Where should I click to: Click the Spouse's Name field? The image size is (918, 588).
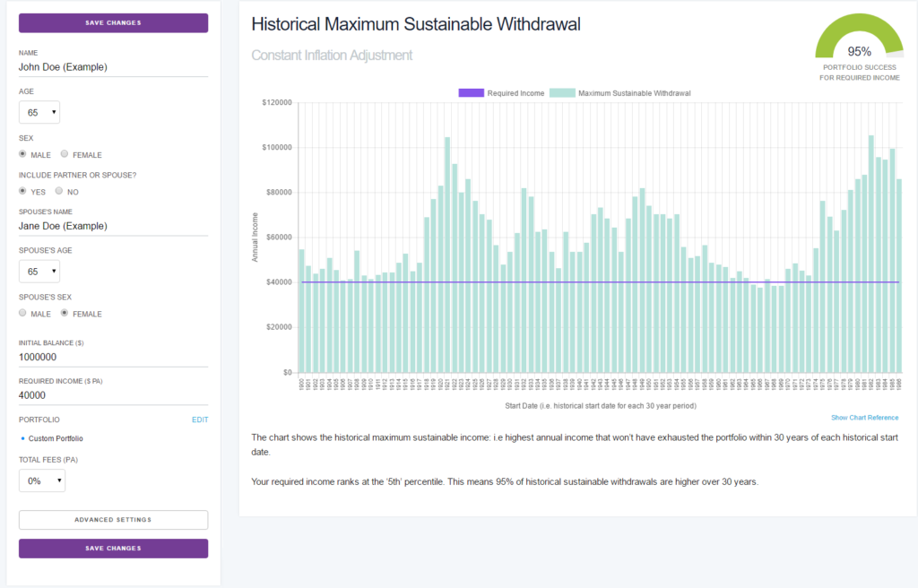coord(113,226)
